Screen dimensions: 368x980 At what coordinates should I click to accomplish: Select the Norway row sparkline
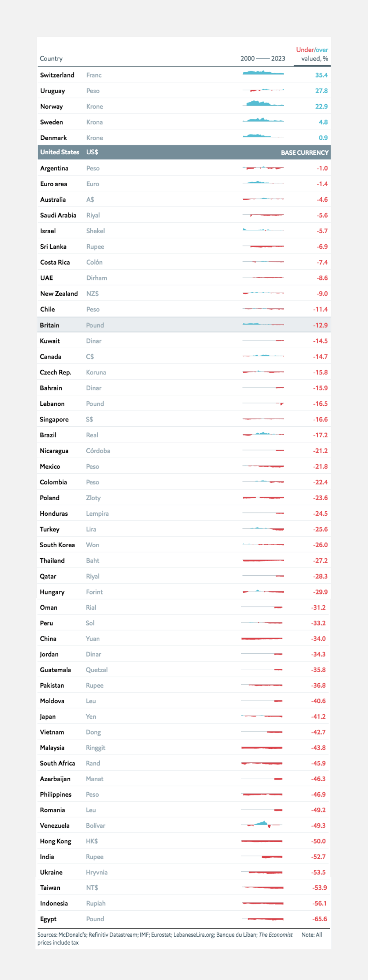tap(263, 104)
